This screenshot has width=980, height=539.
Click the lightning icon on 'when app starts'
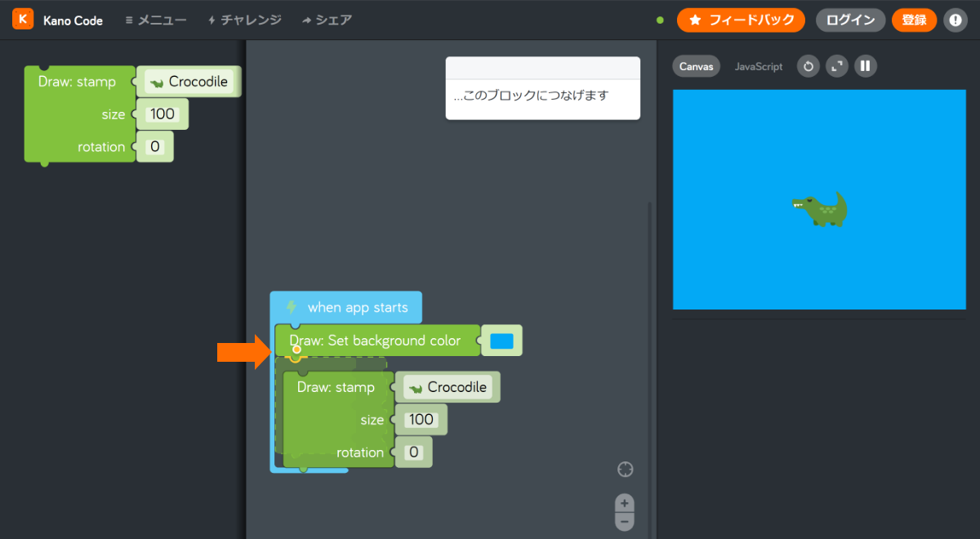[x=292, y=307]
